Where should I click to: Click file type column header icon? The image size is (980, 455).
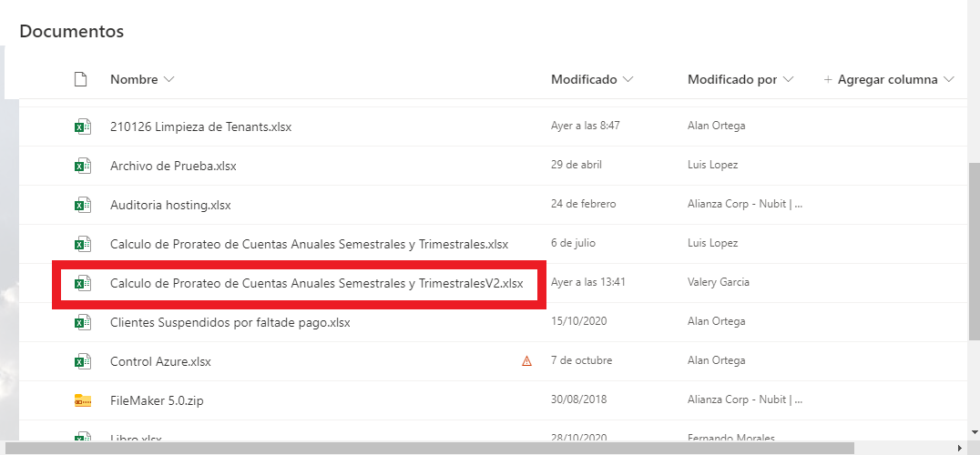(x=80, y=79)
